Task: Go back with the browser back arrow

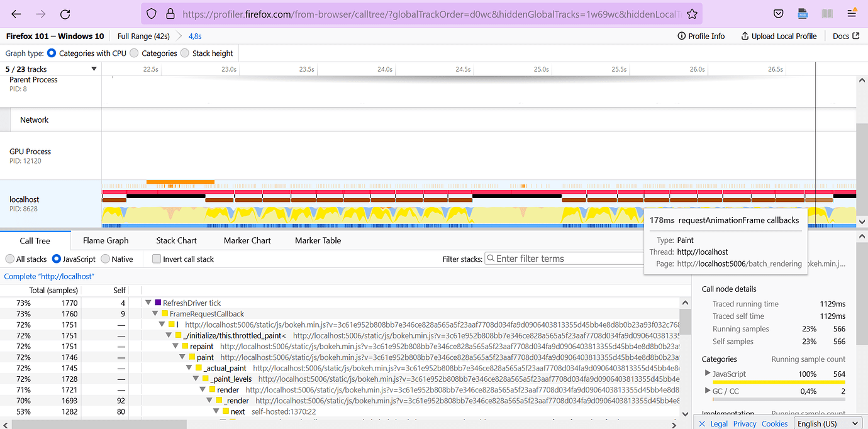Action: [16, 14]
